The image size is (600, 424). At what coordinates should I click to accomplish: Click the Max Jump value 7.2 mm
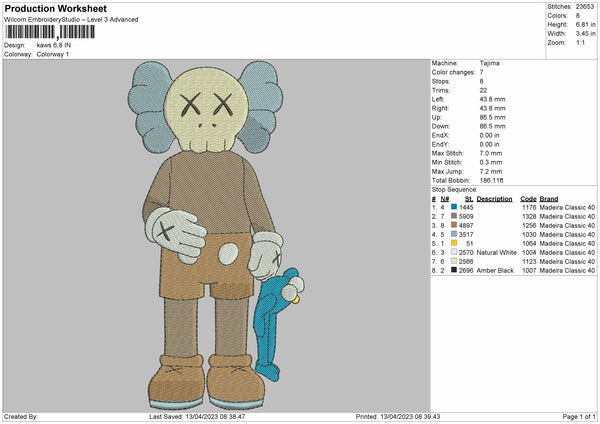pyautogui.click(x=491, y=171)
